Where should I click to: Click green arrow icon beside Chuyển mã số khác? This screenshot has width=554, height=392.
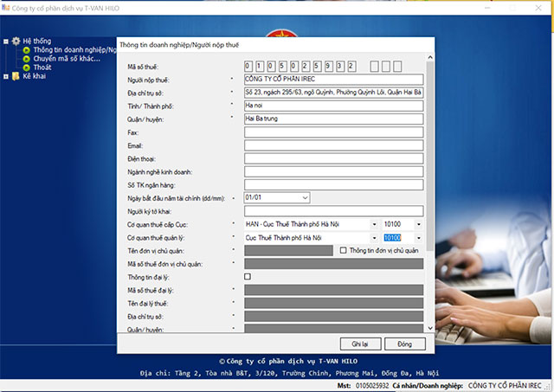pyautogui.click(x=26, y=59)
